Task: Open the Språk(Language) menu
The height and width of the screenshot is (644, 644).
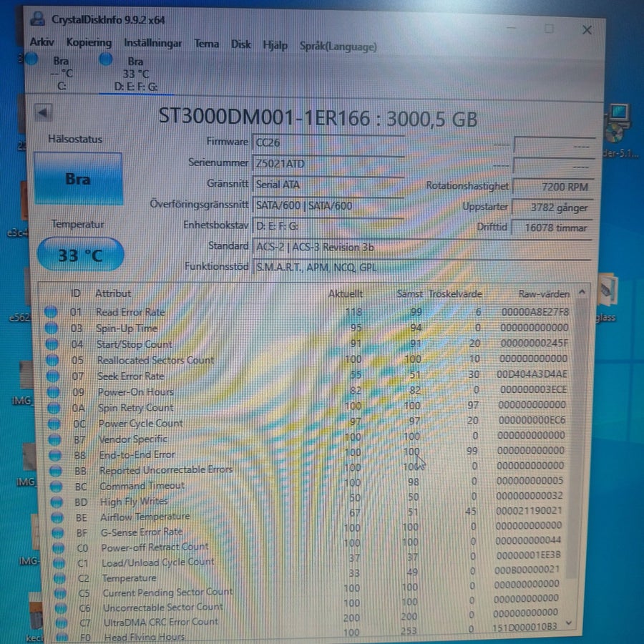Action: click(x=338, y=46)
